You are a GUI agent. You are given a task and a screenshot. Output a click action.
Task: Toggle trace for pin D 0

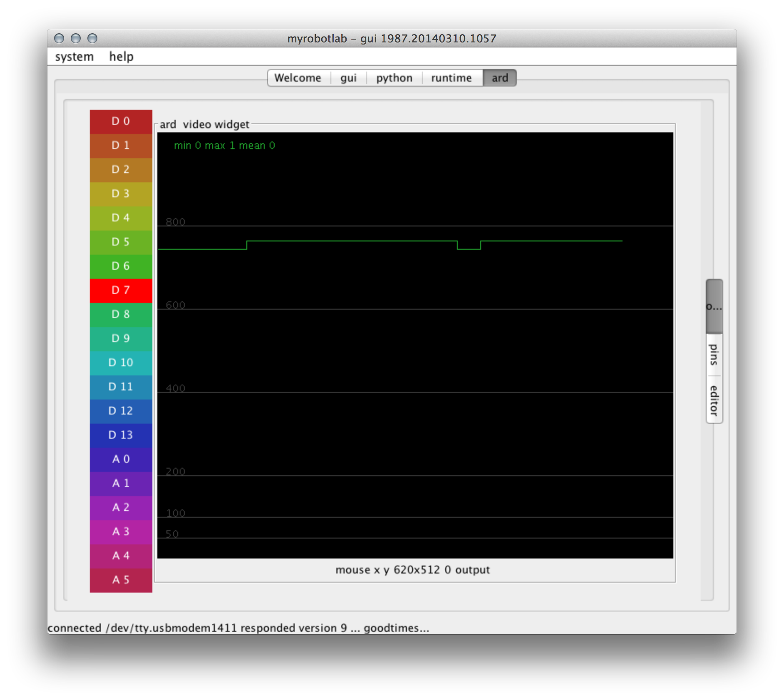pyautogui.click(x=121, y=122)
